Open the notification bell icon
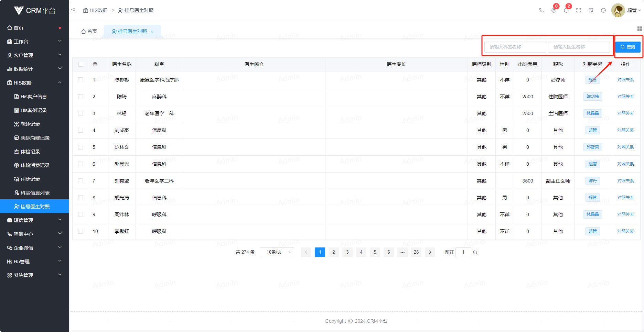This screenshot has height=332, width=644. [x=566, y=10]
